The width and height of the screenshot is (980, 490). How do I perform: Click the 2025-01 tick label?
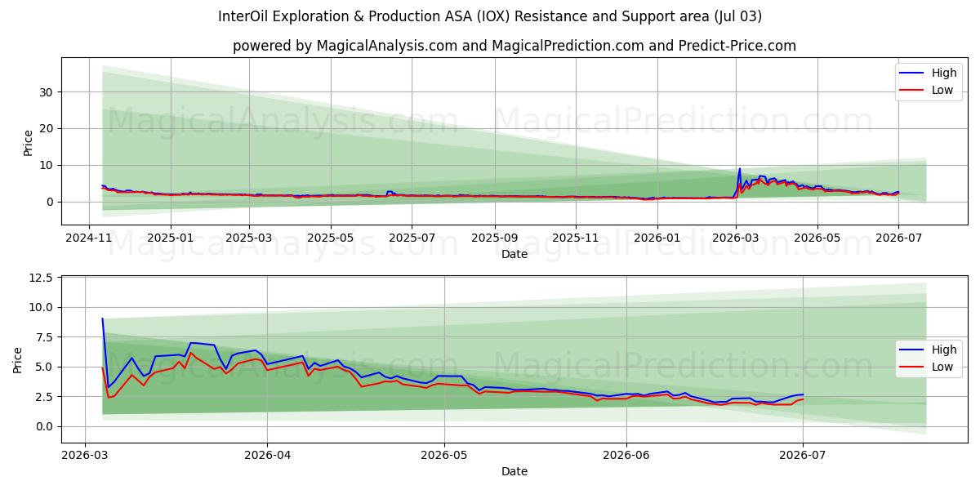coord(171,238)
